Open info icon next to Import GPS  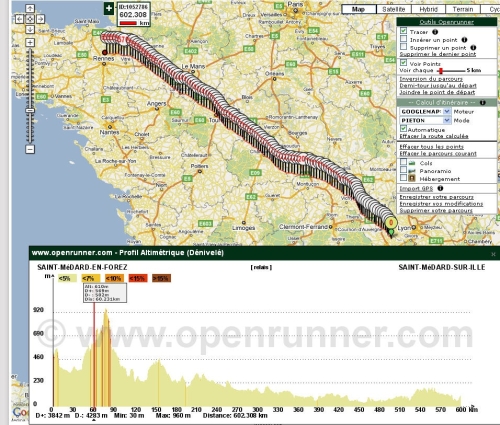click(440, 188)
